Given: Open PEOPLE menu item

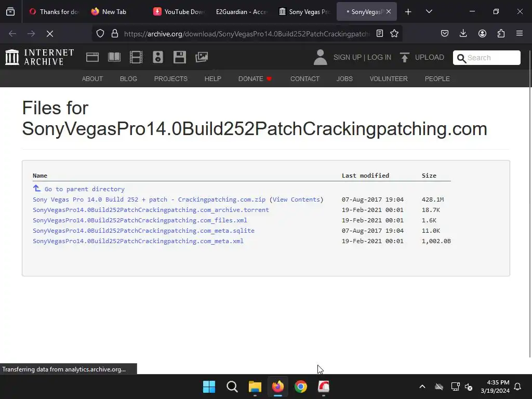Looking at the screenshot, I should (437, 79).
